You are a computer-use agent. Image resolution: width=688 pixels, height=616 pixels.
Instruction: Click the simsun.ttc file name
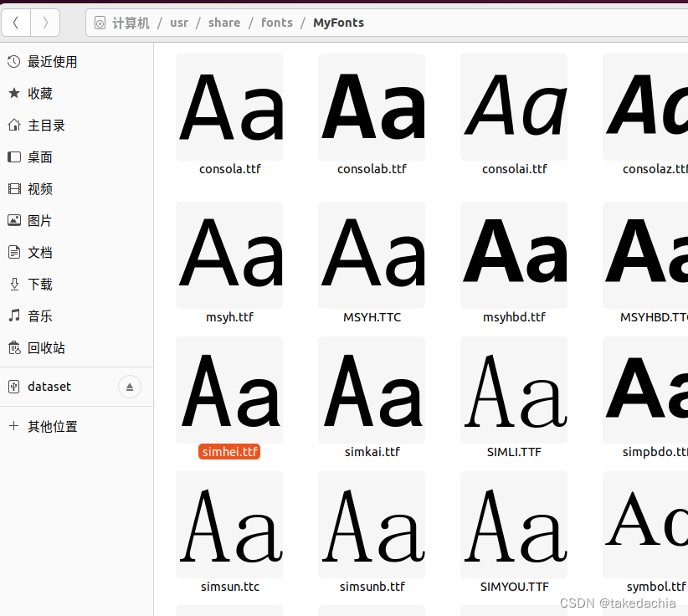[x=230, y=587]
